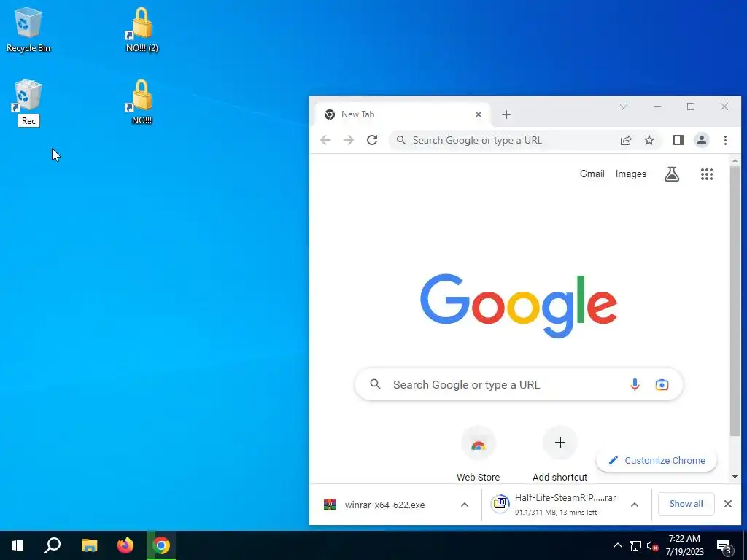Close the downloads bar
This screenshot has width=747, height=560.
point(727,504)
